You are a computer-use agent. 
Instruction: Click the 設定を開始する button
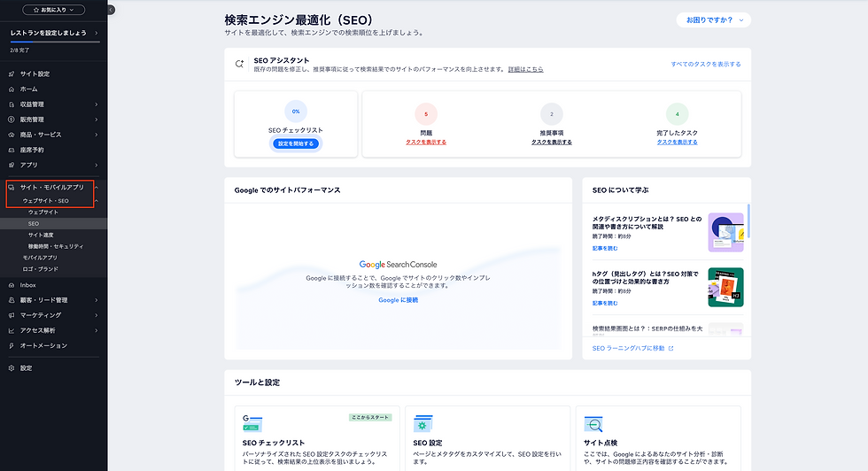pos(296,143)
